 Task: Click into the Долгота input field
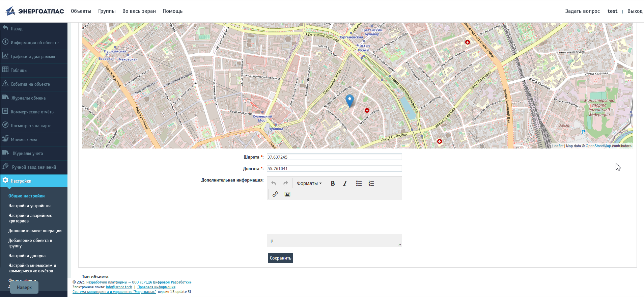click(x=334, y=168)
